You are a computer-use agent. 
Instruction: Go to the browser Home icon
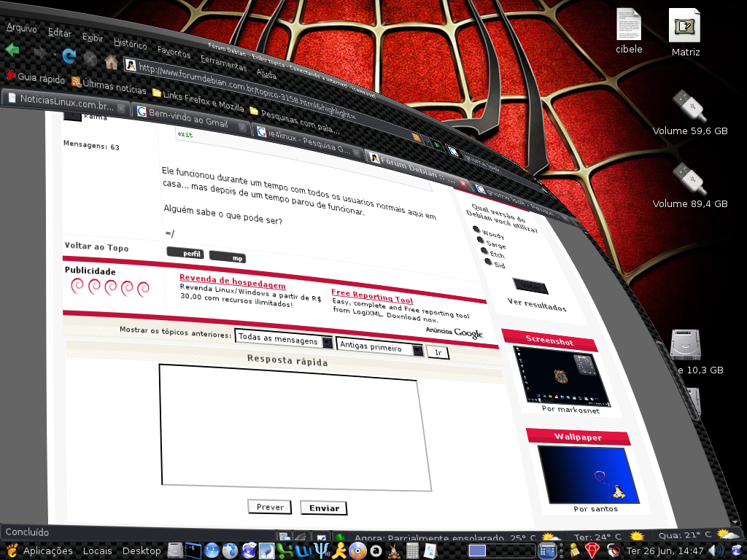click(x=111, y=62)
